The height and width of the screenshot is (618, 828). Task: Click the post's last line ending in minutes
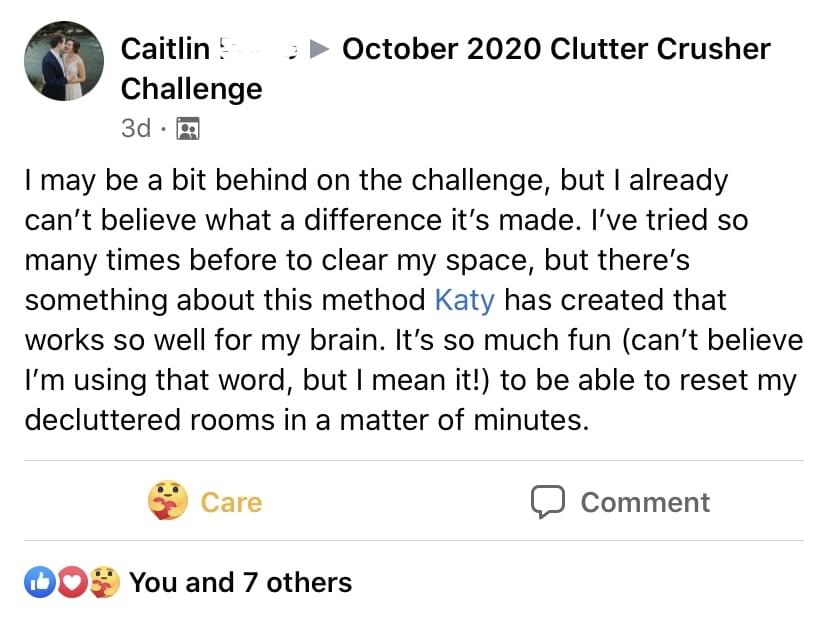click(306, 420)
